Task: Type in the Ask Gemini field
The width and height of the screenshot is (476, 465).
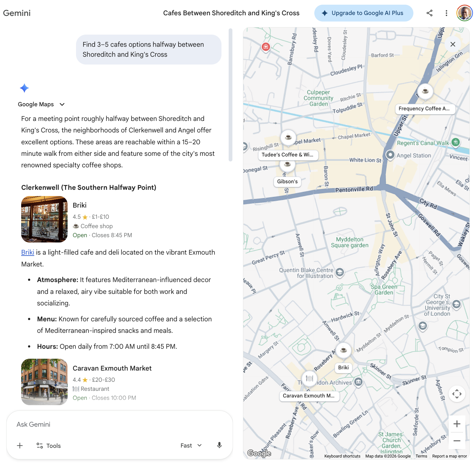Action: 118,424
